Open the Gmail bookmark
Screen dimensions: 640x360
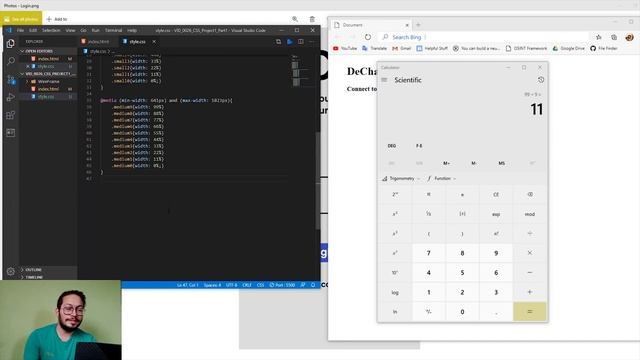coord(402,48)
